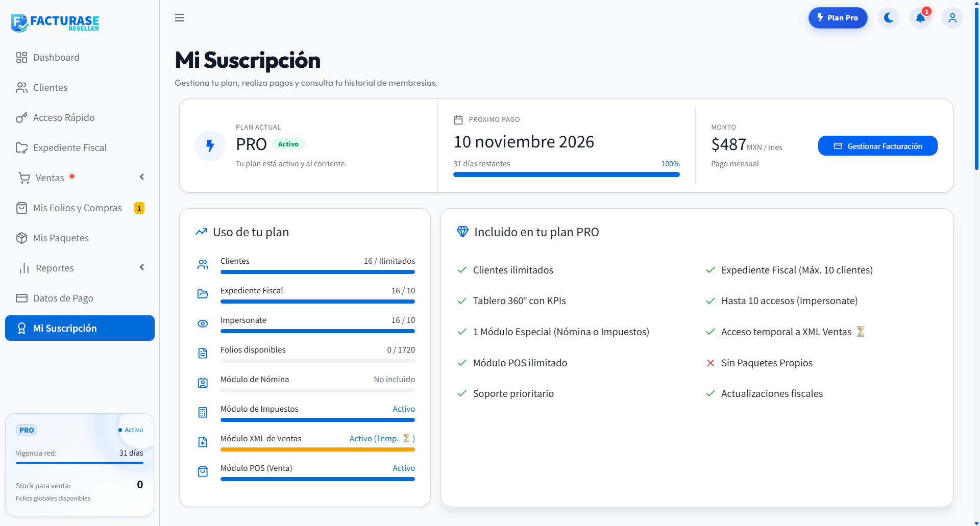Click the Plan Pro button
Viewport: 980px width, 526px height.
coord(838,18)
